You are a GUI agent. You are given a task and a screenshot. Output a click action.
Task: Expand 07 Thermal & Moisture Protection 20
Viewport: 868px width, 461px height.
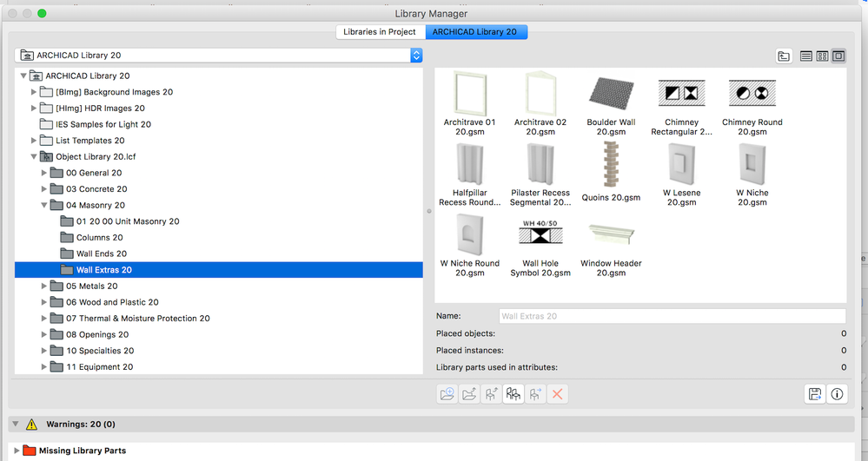44,319
